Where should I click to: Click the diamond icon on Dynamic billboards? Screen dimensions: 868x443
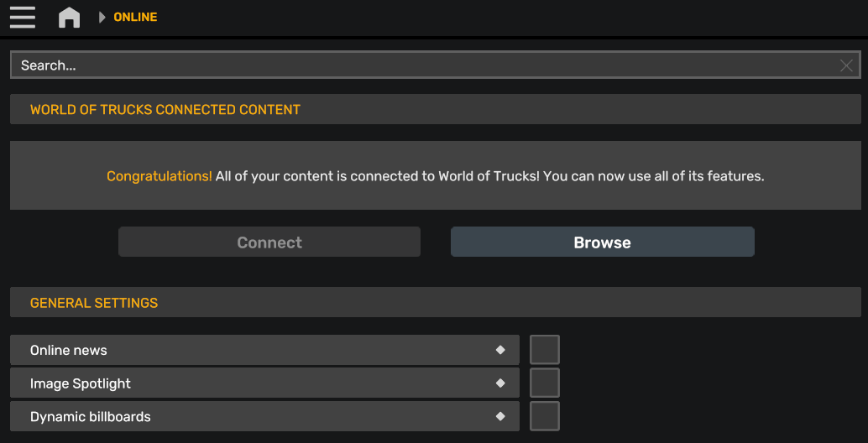500,416
